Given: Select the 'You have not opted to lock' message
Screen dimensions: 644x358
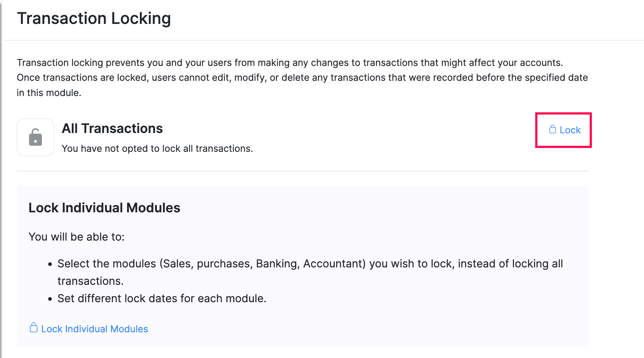Looking at the screenshot, I should pos(158,148).
